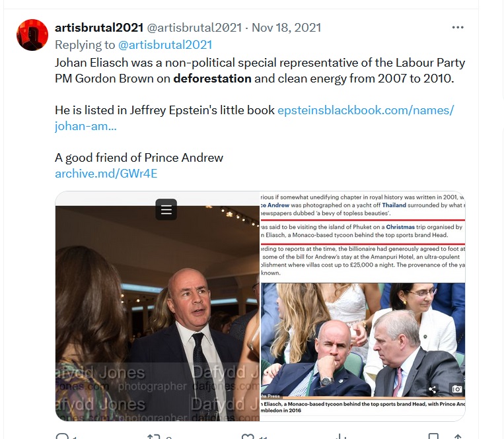Like the tweet with heart icon
504x439 pixels.
(248, 436)
